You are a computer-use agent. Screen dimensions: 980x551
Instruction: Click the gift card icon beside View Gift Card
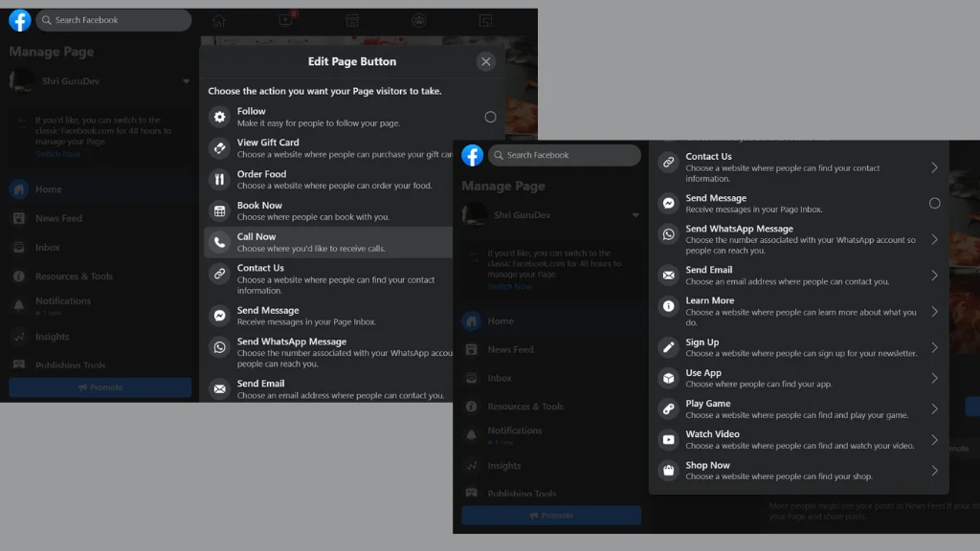pyautogui.click(x=219, y=148)
